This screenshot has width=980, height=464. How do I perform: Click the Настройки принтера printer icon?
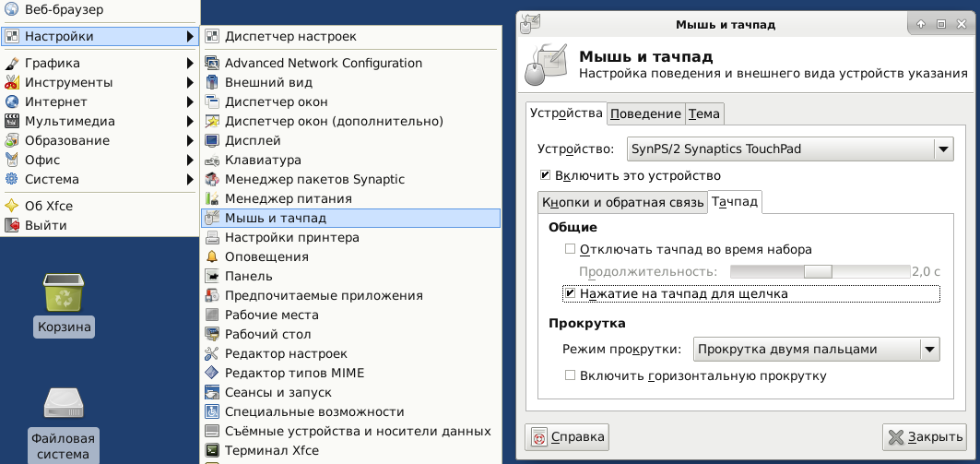point(212,237)
